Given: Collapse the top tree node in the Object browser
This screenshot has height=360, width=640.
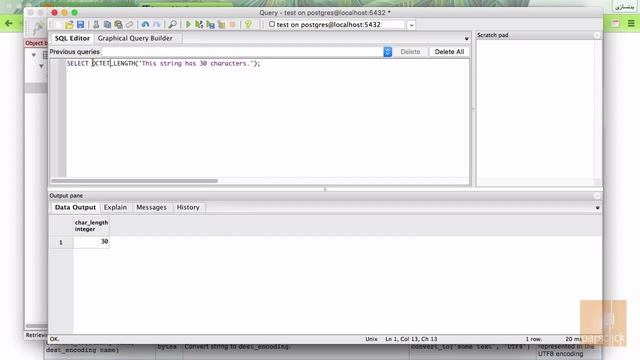Looking at the screenshot, I should pyautogui.click(x=34, y=55).
